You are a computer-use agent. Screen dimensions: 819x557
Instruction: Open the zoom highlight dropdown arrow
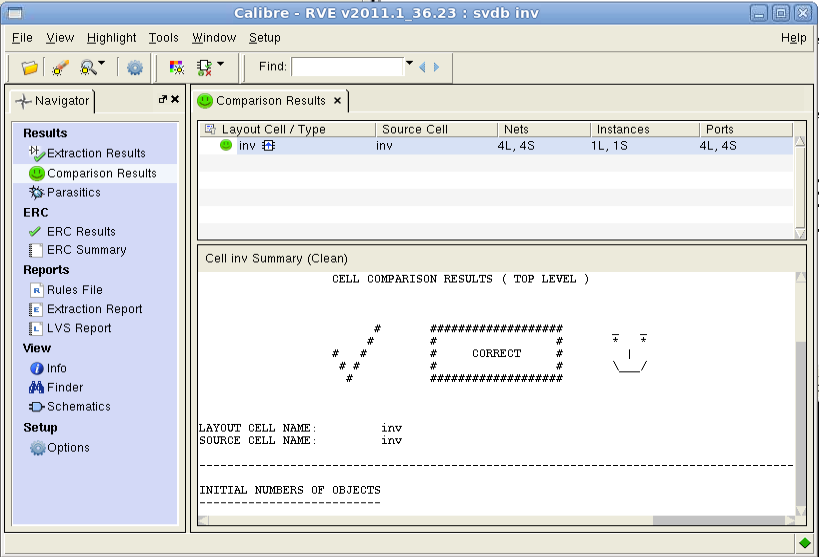click(102, 65)
